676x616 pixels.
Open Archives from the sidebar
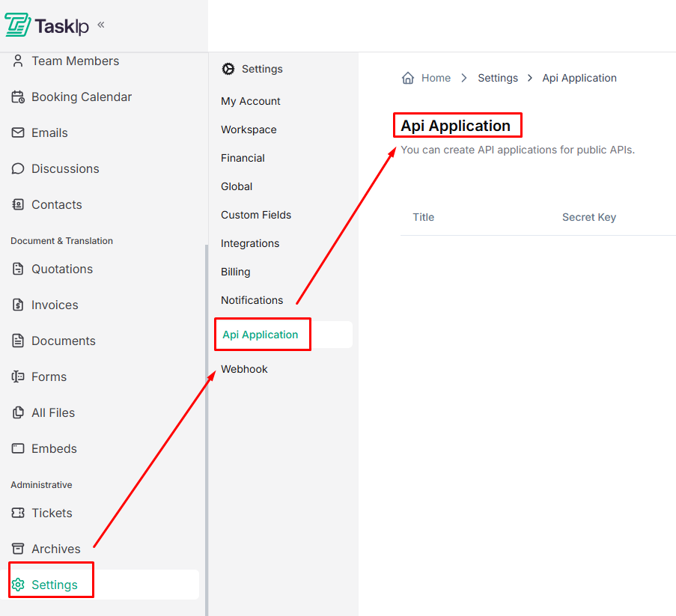point(55,549)
